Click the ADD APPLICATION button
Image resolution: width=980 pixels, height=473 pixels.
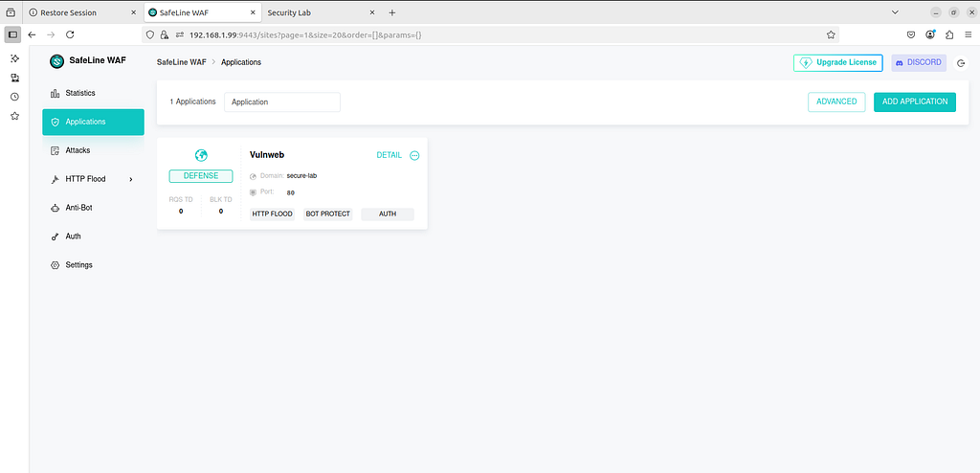pyautogui.click(x=915, y=101)
